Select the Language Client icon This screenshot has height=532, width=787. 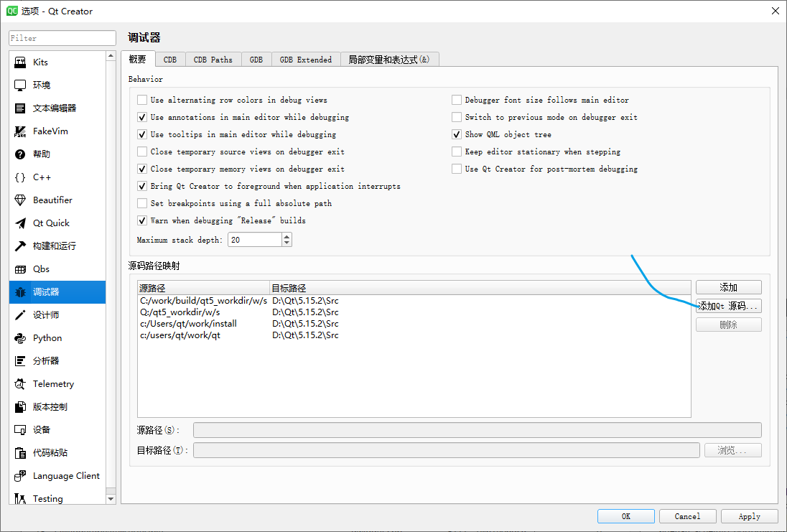pyautogui.click(x=20, y=476)
